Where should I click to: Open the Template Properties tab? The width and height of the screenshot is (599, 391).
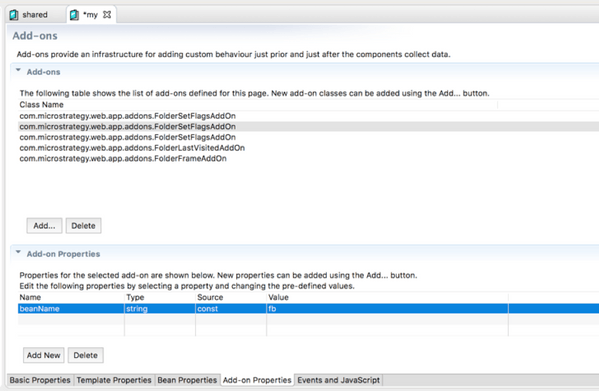[114, 380]
